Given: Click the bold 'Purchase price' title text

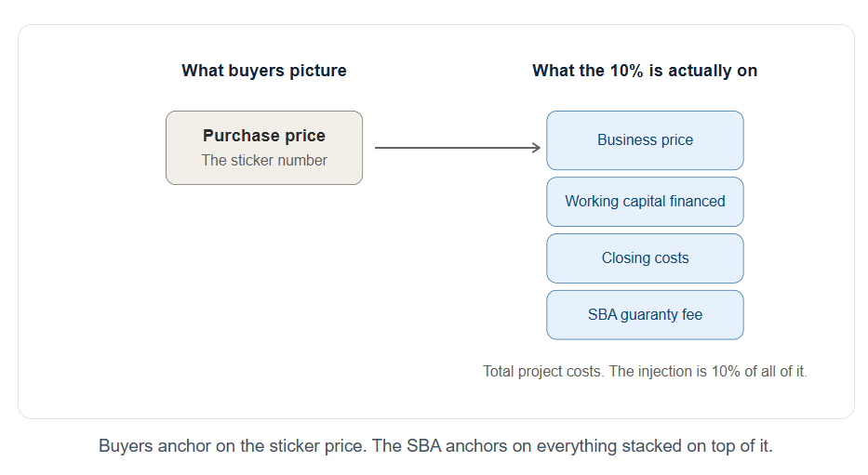Looking at the screenshot, I should click(x=264, y=136).
